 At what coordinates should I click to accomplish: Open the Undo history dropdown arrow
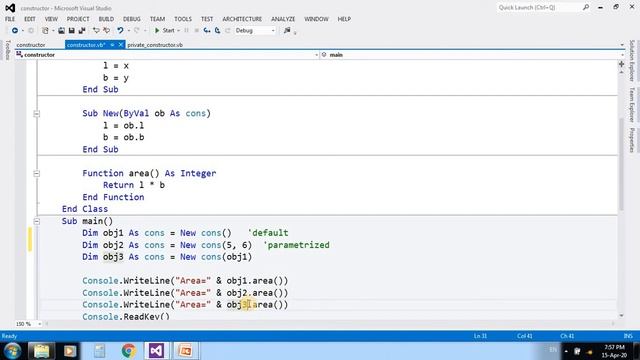[129, 31]
